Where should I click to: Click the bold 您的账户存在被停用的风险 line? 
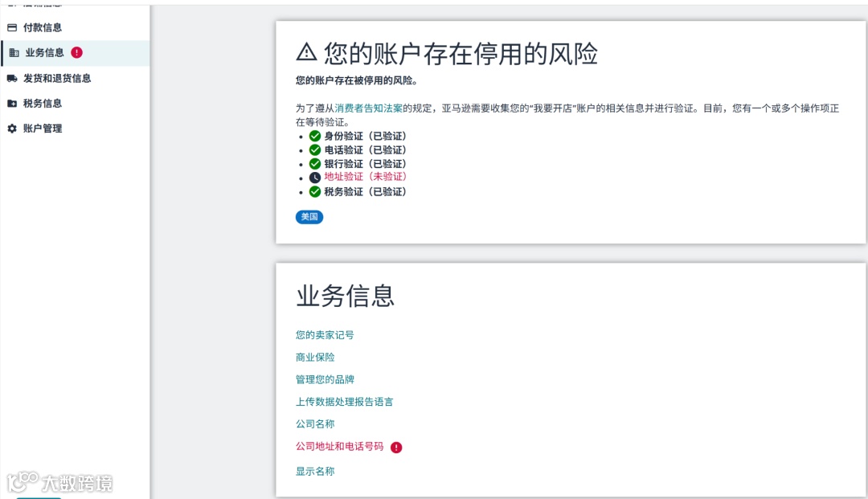(357, 81)
